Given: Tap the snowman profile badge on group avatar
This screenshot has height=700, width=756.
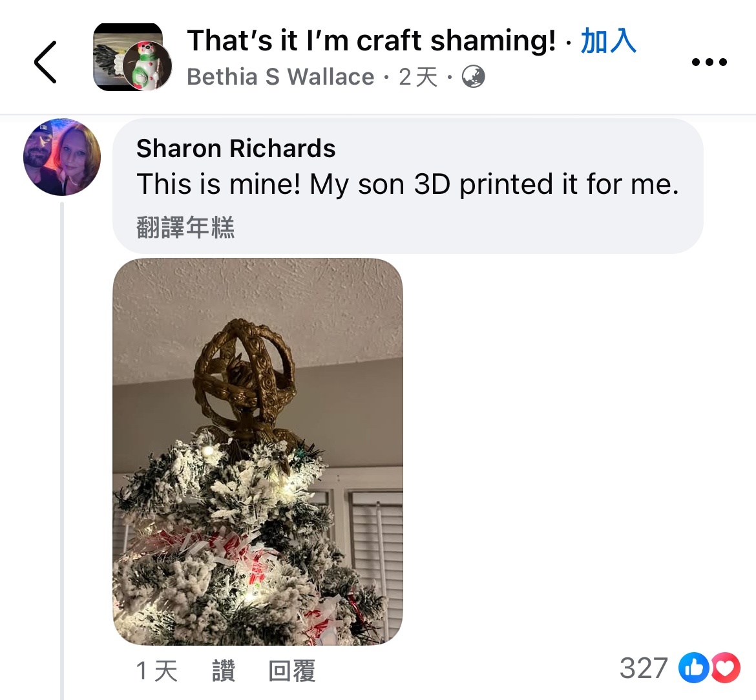Looking at the screenshot, I should click(x=147, y=66).
